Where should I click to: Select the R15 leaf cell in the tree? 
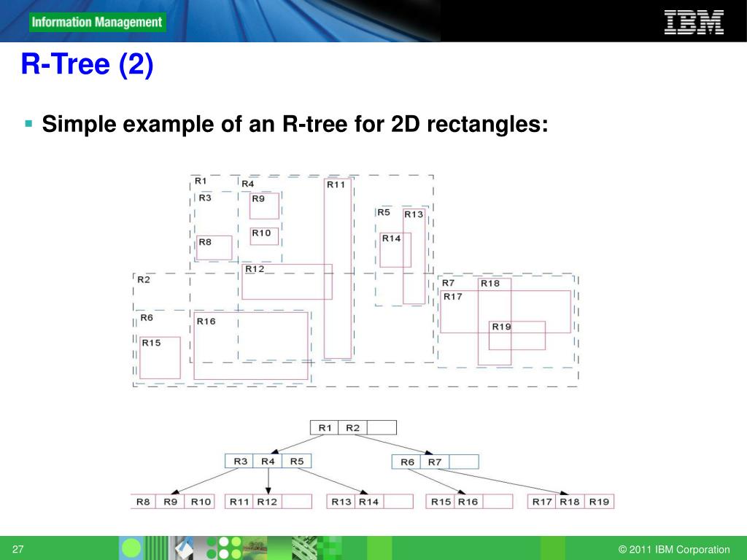[441, 502]
